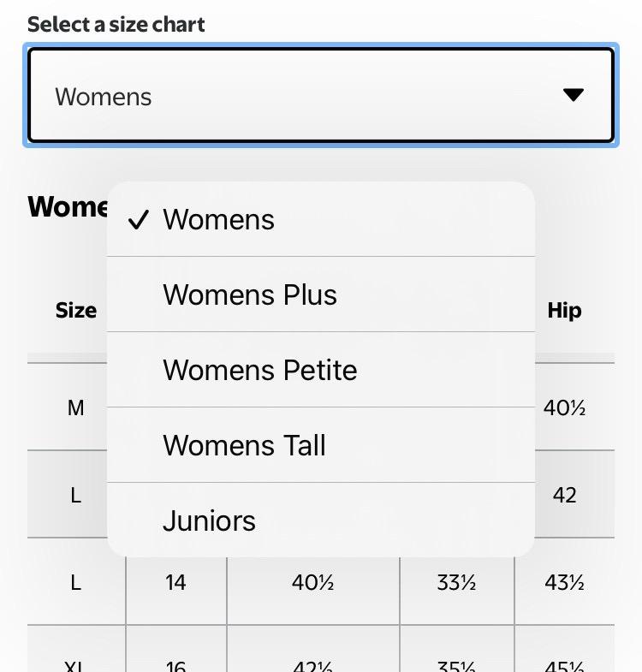Viewport: 642px width, 672px height.
Task: Click the hip value 42 cell
Action: pyautogui.click(x=564, y=496)
